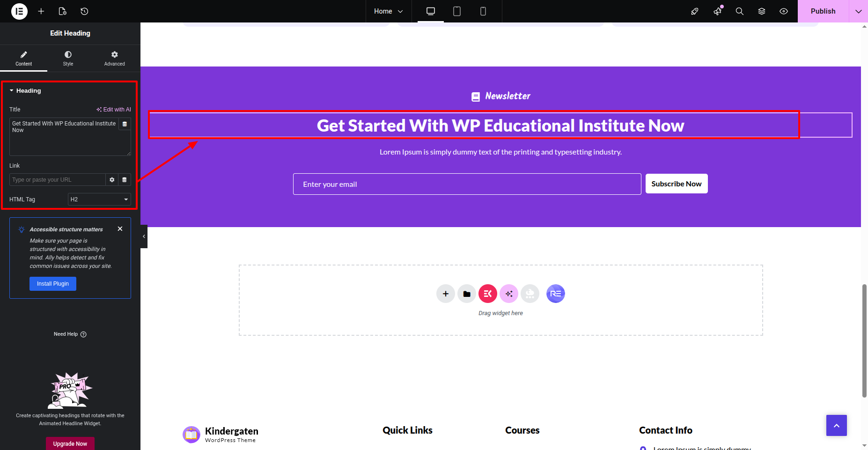The image size is (868, 450).
Task: Click the Subscribe Now button
Action: point(676,184)
